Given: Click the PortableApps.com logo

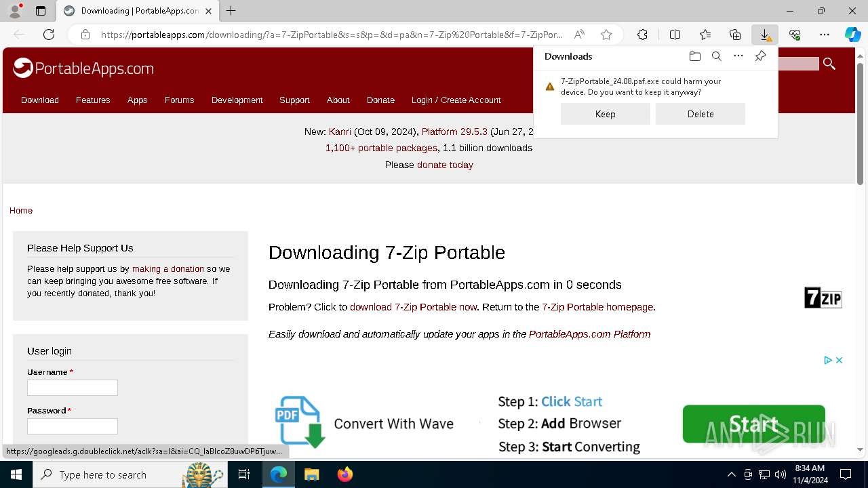Looking at the screenshot, I should point(83,68).
